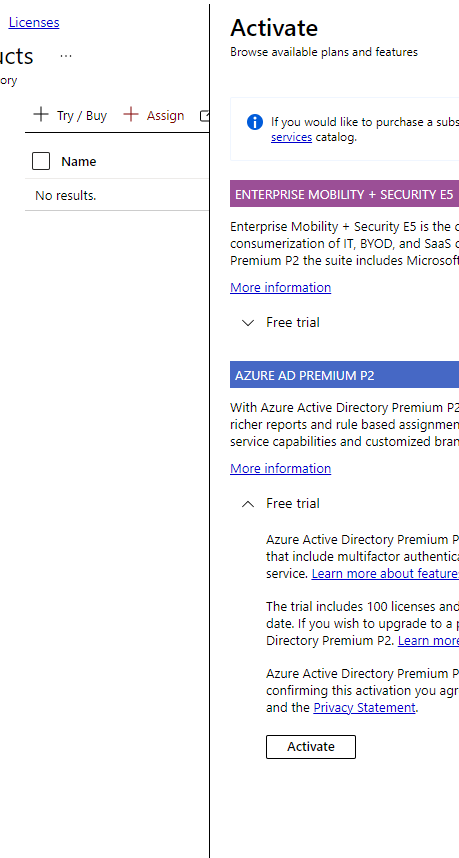
Task: Click the red Assign plus icon
Action: click(x=130, y=115)
